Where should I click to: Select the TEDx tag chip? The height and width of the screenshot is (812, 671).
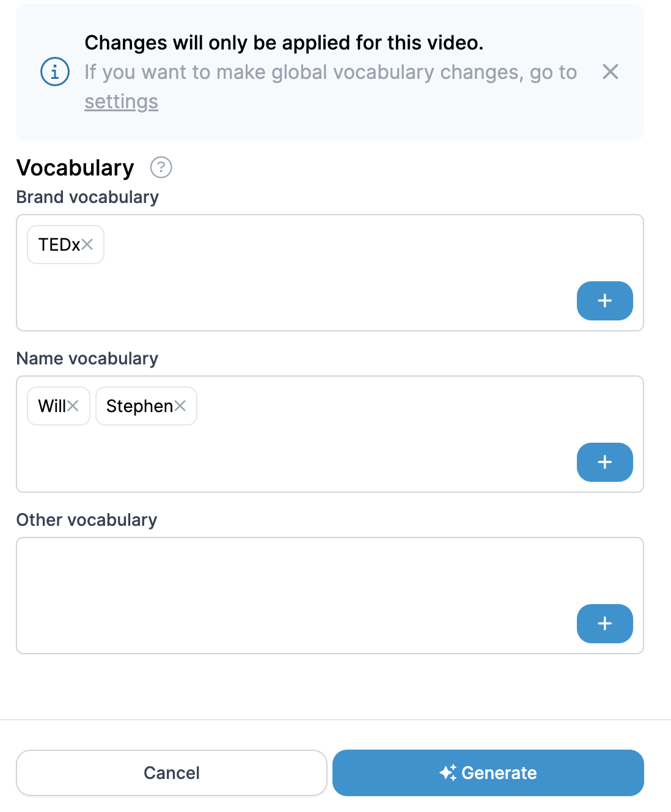click(x=59, y=245)
